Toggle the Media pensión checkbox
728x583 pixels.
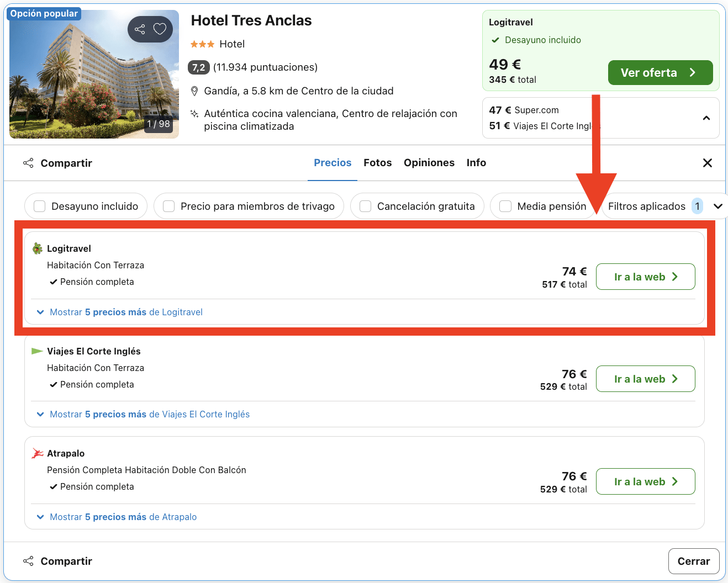point(505,206)
